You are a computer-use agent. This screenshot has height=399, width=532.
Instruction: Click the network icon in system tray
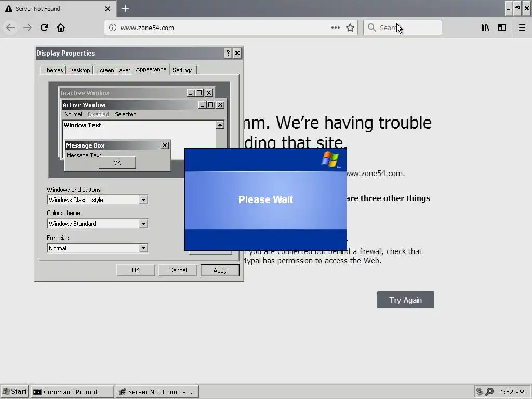[480, 392]
